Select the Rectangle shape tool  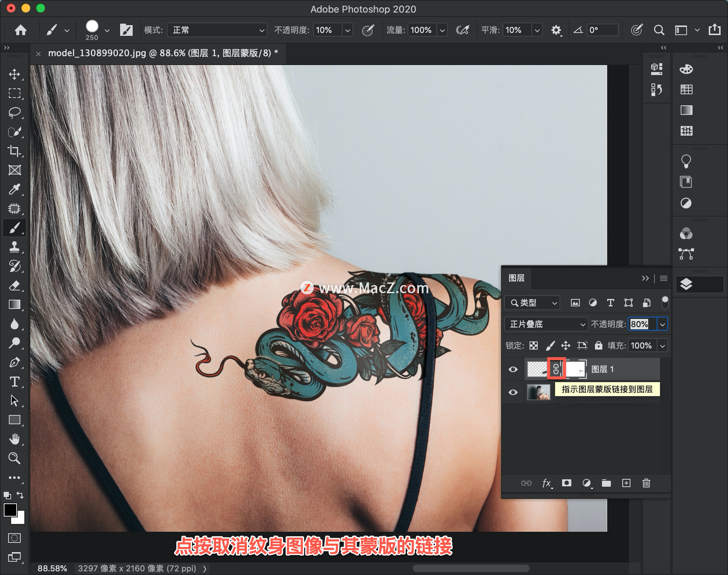(14, 420)
